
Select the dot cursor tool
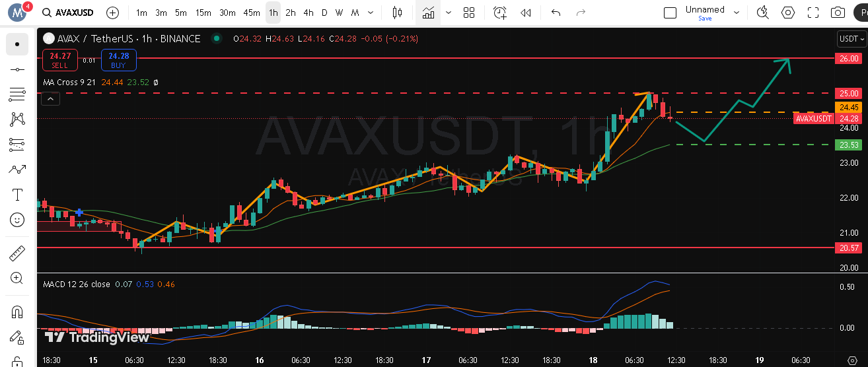[17, 44]
